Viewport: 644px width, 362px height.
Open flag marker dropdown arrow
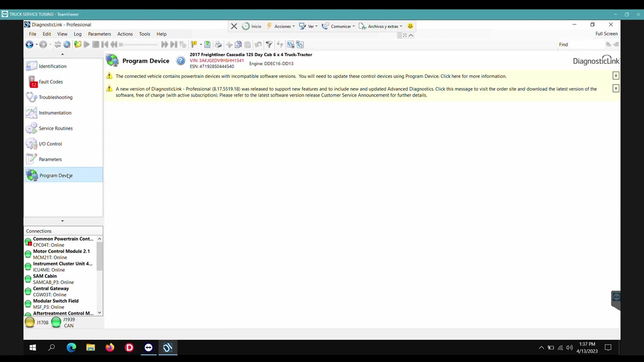pyautogui.click(x=200, y=45)
